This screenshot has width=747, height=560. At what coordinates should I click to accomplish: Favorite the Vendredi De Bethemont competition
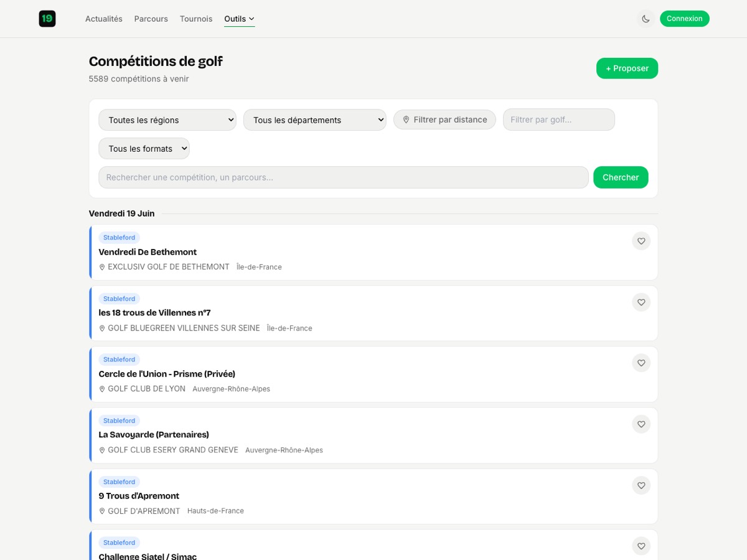point(641,241)
